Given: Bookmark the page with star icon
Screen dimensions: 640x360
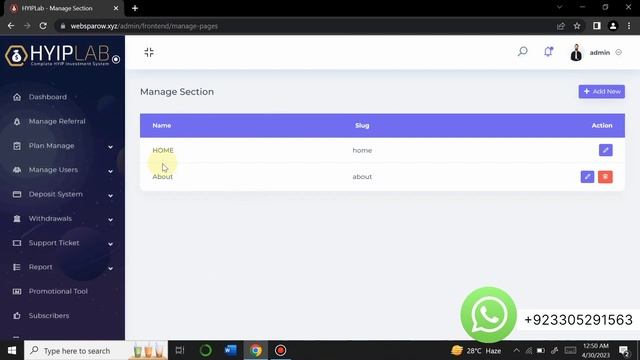Looking at the screenshot, I should point(577,26).
